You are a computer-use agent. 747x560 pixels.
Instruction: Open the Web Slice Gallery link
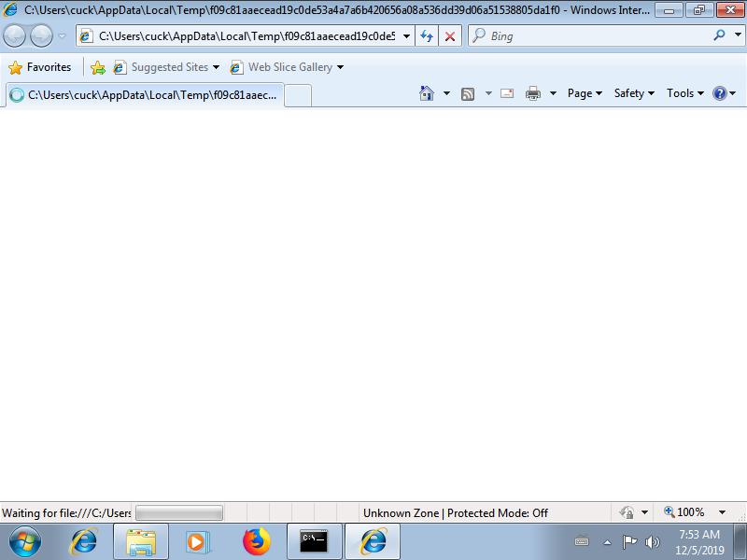coord(287,67)
